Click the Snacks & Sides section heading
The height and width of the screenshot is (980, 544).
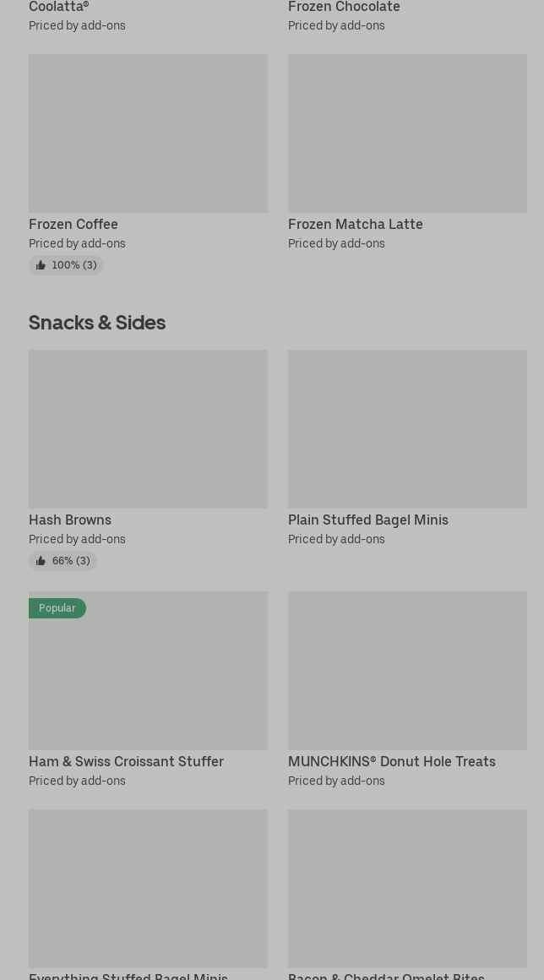pos(97,323)
